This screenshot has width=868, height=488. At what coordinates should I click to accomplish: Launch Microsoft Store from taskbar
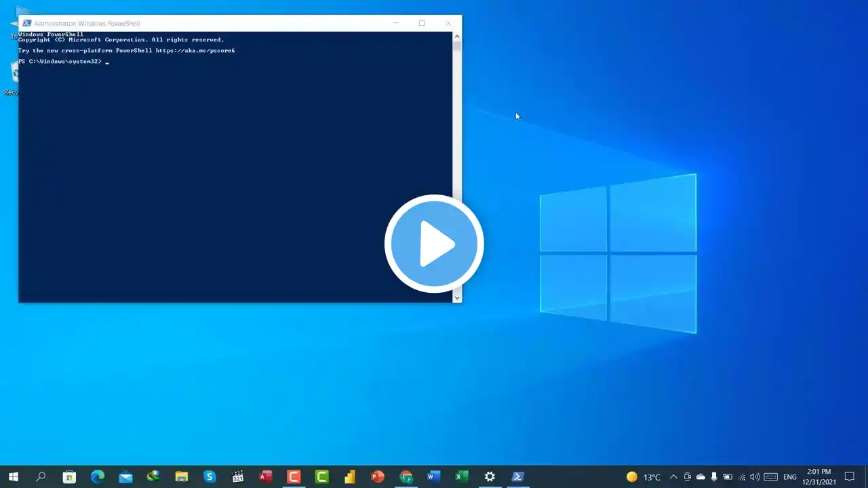69,476
